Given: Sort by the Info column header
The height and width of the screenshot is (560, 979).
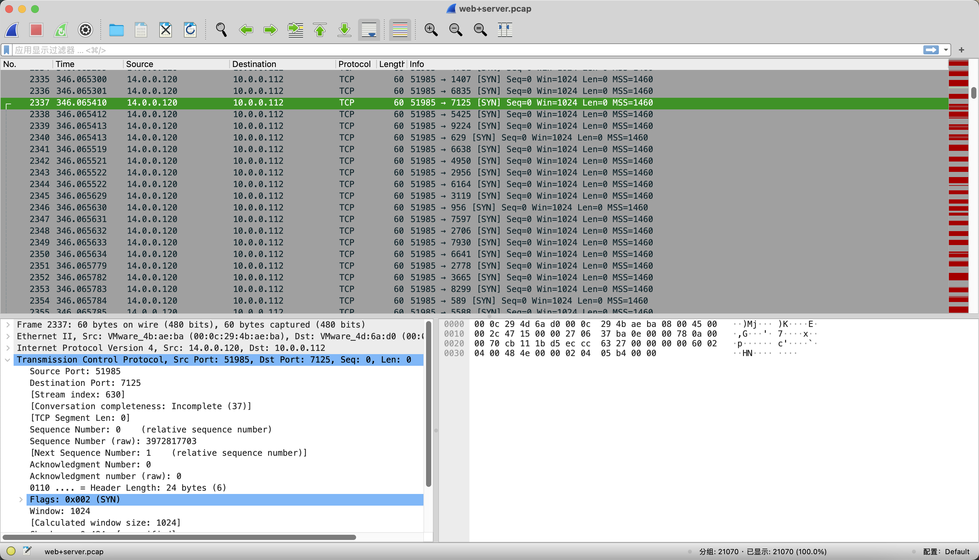Looking at the screenshot, I should [x=677, y=64].
